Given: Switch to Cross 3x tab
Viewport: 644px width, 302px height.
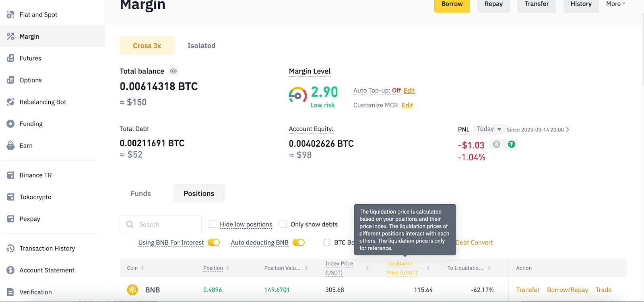Looking at the screenshot, I should pyautogui.click(x=147, y=45).
